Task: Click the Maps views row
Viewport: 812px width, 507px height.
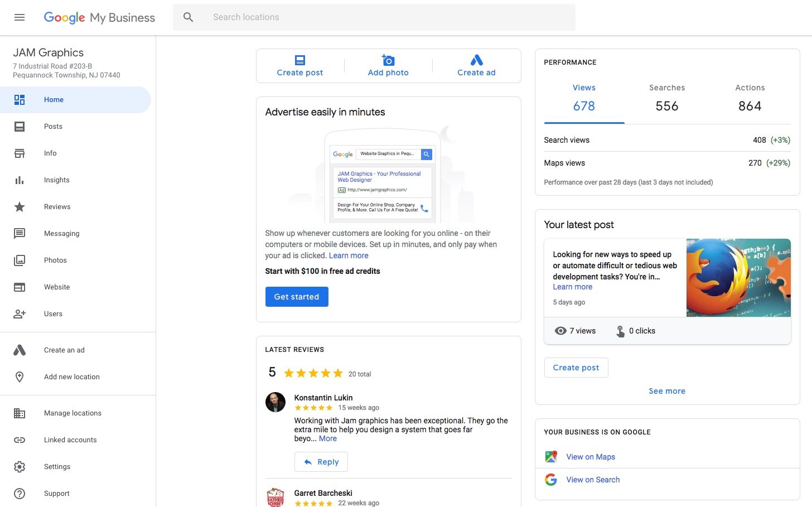Action: click(x=667, y=163)
